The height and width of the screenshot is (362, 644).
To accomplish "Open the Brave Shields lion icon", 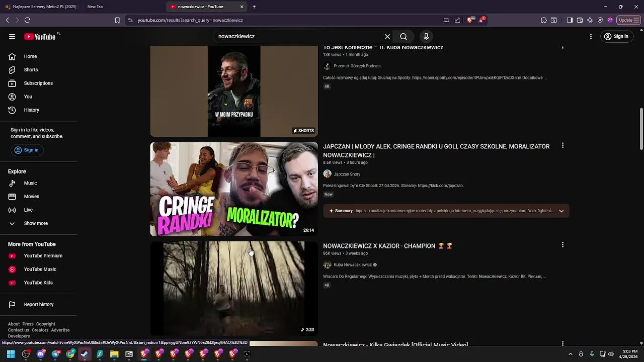I will [470, 20].
